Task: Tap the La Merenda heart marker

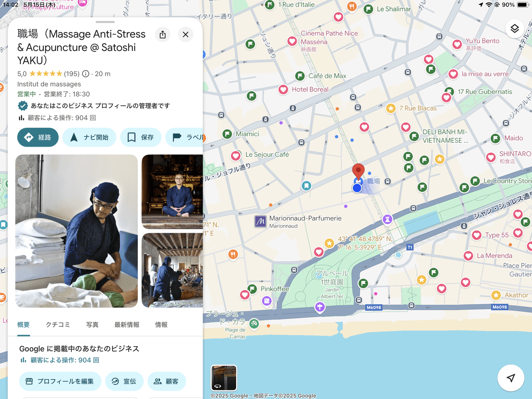Action: click(468, 255)
